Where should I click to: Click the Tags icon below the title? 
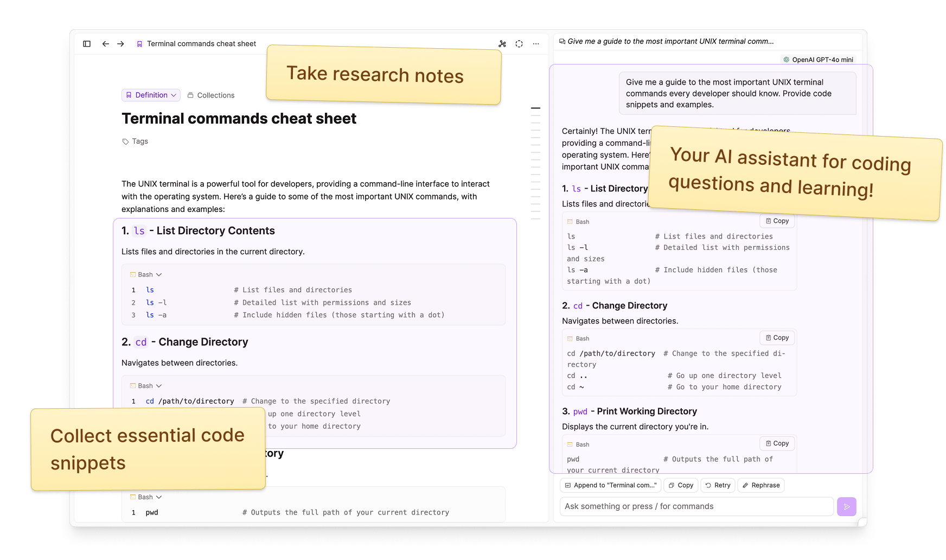[126, 141]
